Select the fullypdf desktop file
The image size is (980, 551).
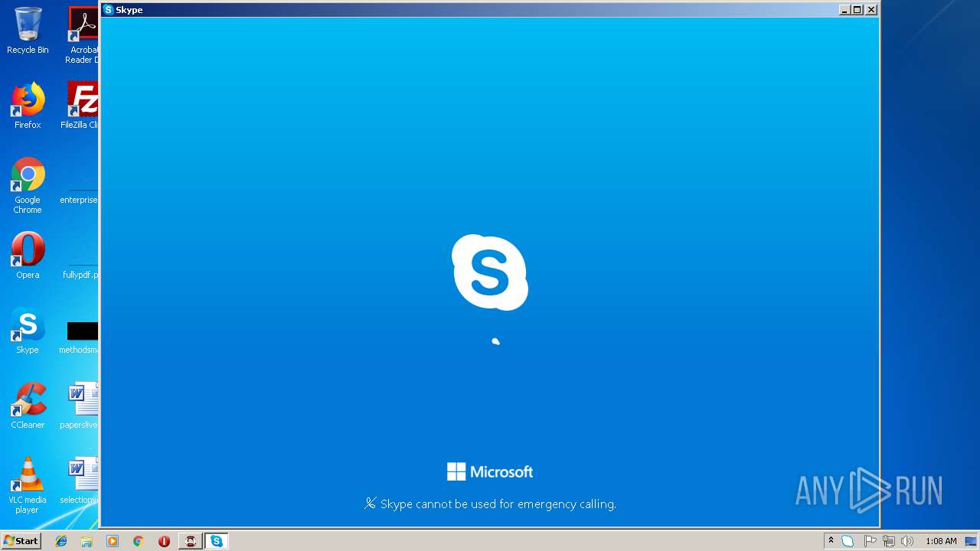81,269
